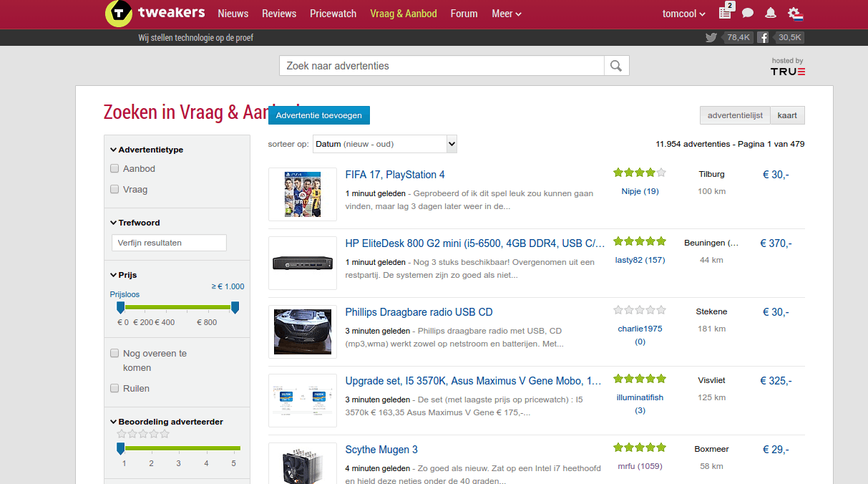Enable the Ruilen checkbox
The image size is (868, 484).
coord(114,389)
